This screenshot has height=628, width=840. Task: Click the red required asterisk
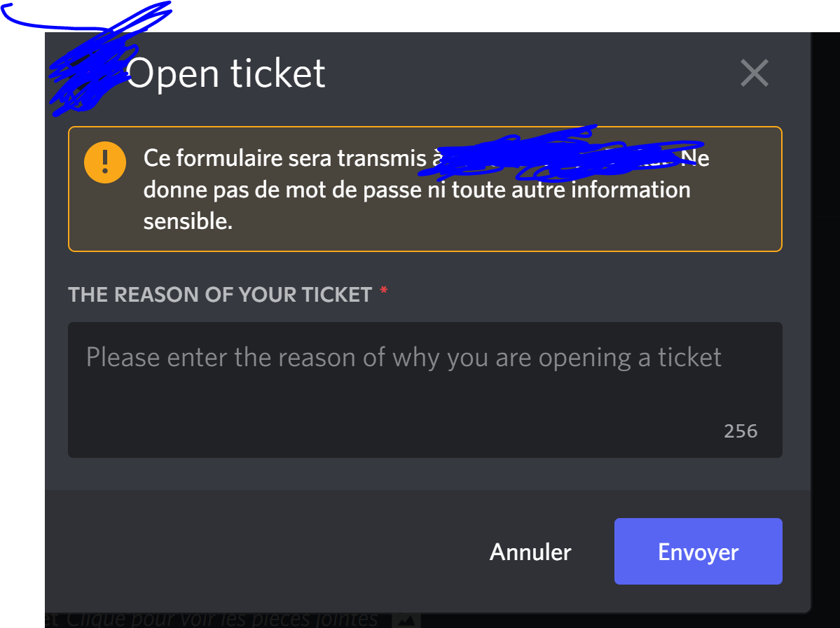pyautogui.click(x=383, y=294)
